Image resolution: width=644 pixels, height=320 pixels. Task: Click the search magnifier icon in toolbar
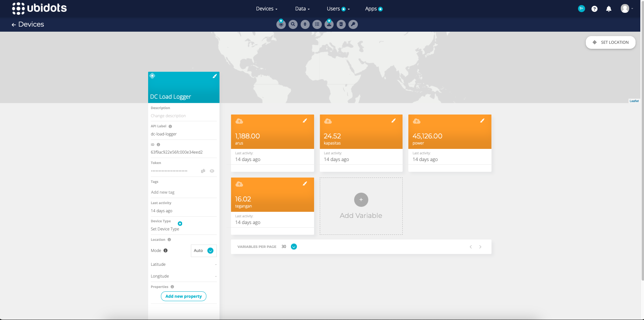point(293,24)
